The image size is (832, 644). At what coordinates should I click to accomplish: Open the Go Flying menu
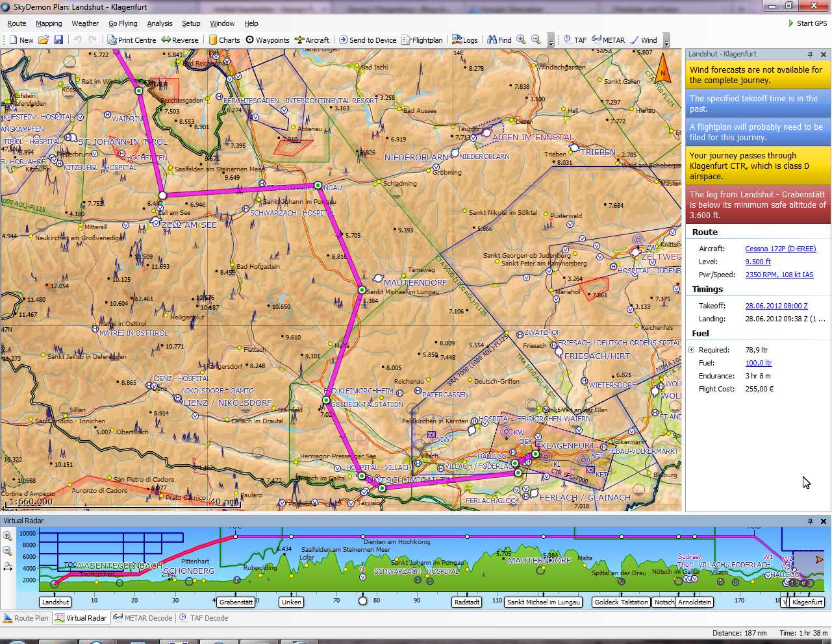[x=123, y=23]
